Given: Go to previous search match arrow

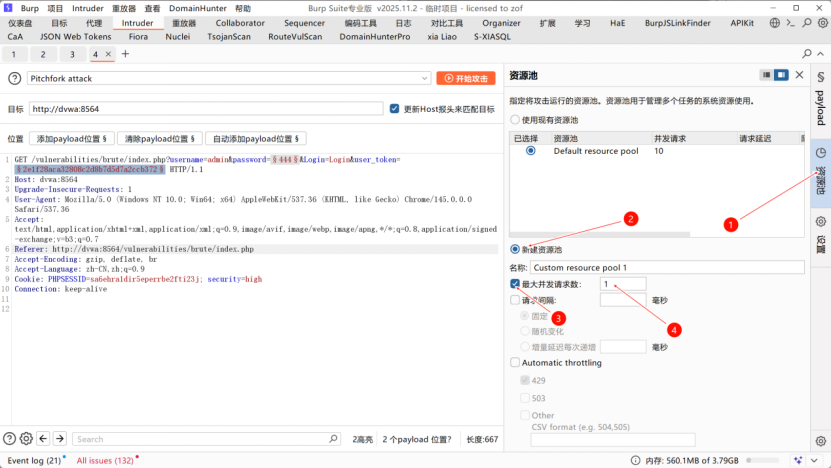Looking at the screenshot, I should click(43, 439).
